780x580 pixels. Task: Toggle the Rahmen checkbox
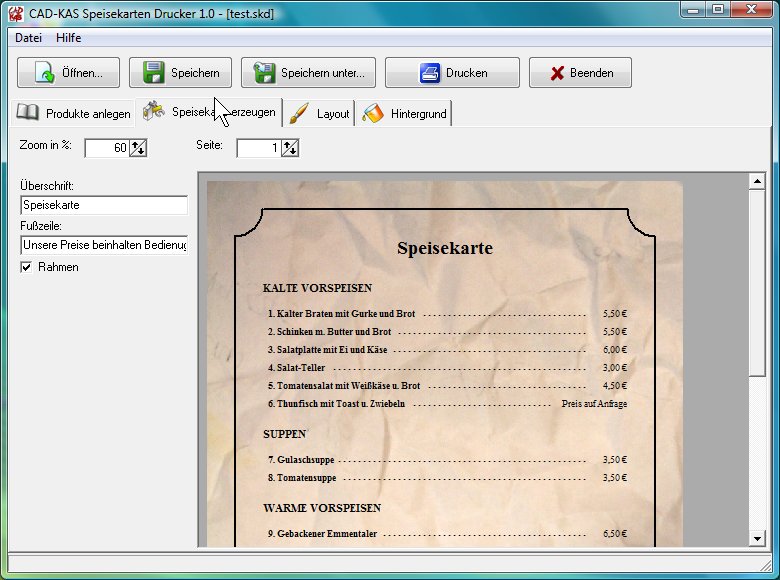coord(26,267)
